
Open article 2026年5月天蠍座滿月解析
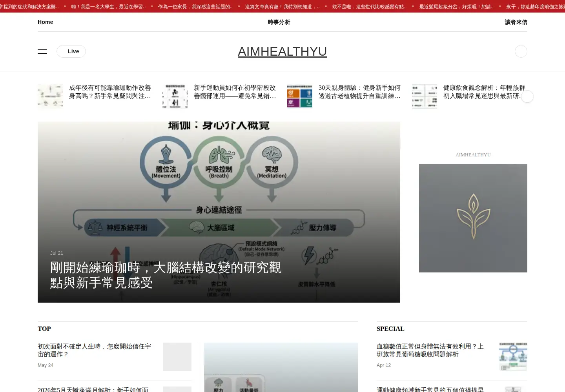[x=93, y=389]
